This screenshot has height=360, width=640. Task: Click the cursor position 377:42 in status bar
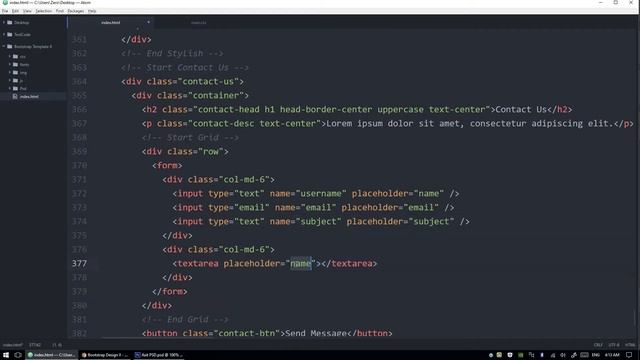[35, 345]
